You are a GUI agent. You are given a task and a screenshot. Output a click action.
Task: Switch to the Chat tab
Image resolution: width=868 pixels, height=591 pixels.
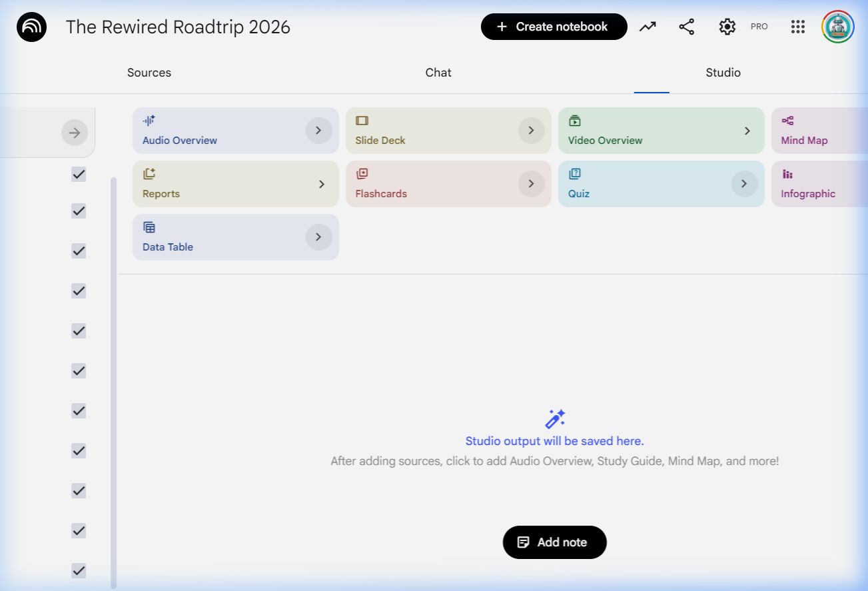click(x=438, y=73)
